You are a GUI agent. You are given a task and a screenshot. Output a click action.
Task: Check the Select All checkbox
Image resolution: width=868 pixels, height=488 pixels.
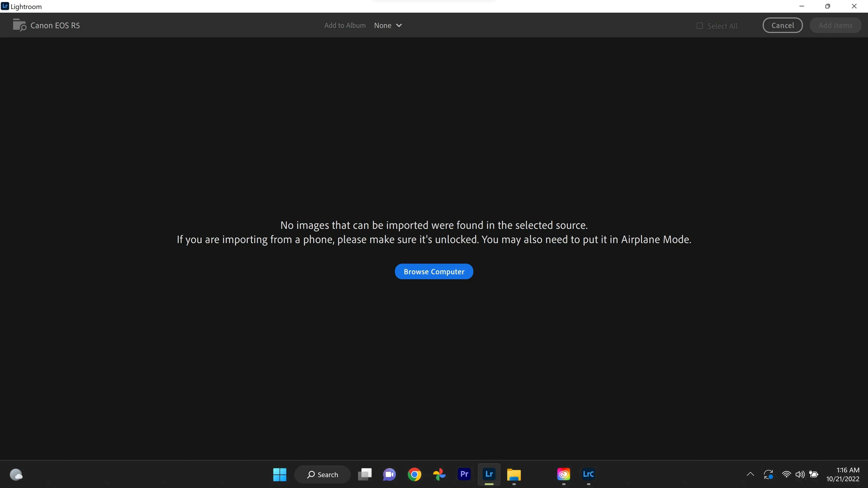tap(700, 26)
